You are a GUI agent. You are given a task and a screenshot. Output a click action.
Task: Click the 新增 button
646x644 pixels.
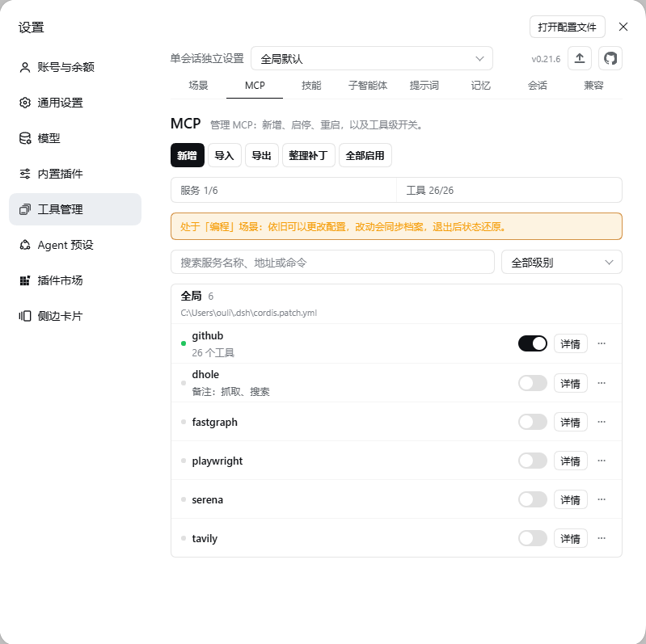click(x=188, y=155)
